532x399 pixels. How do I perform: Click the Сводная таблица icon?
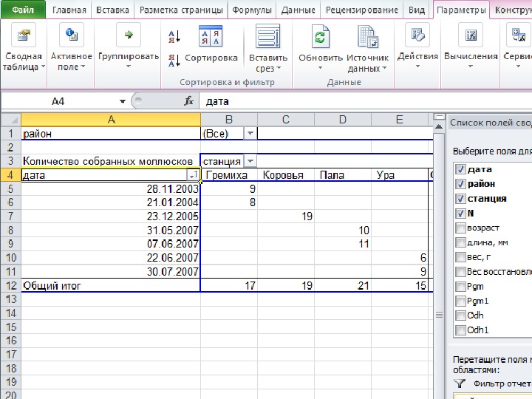coord(24,37)
